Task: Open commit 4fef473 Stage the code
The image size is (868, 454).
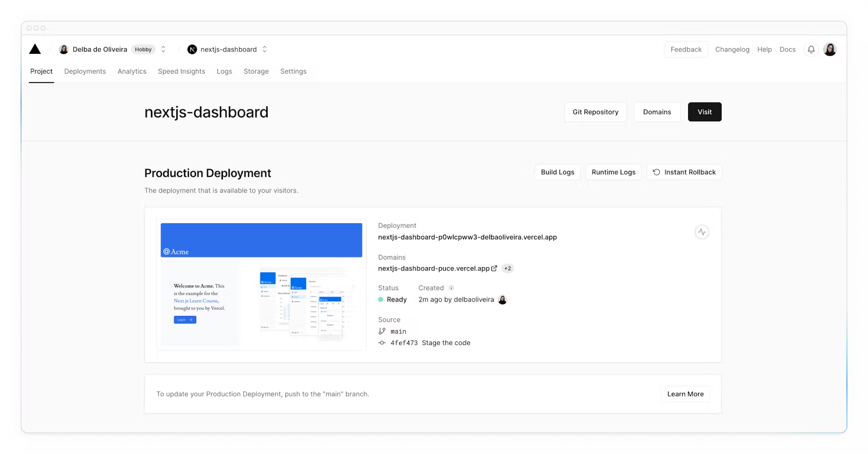Action: [x=430, y=343]
